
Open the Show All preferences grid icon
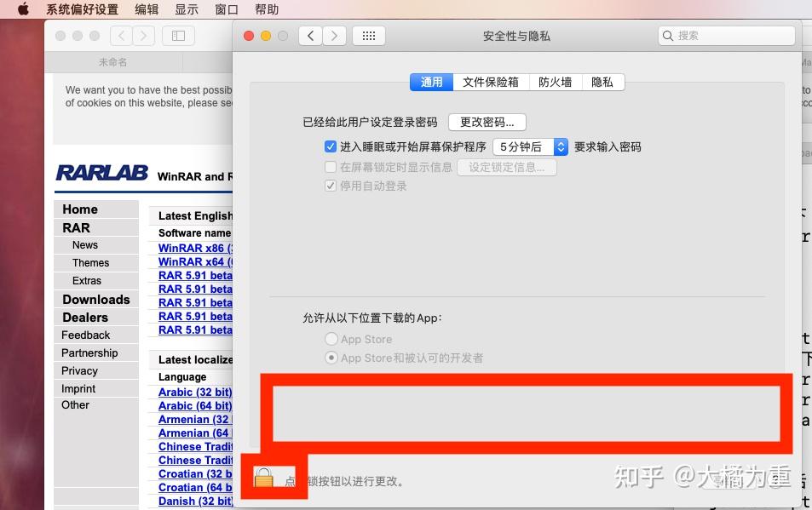(x=369, y=35)
